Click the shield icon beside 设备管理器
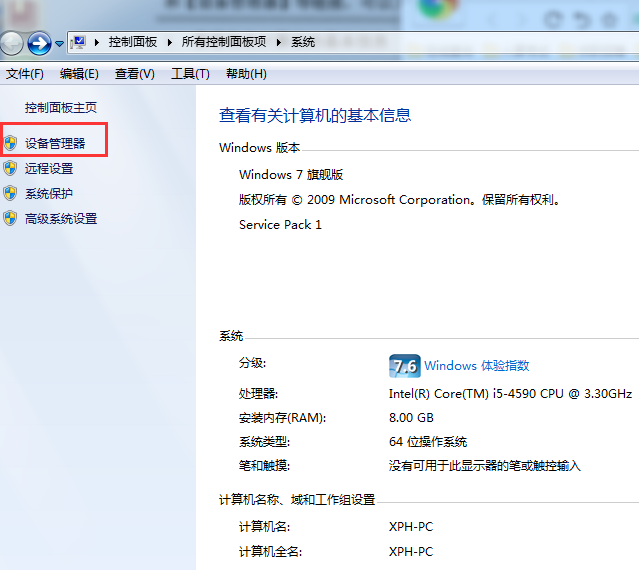 pyautogui.click(x=10, y=143)
